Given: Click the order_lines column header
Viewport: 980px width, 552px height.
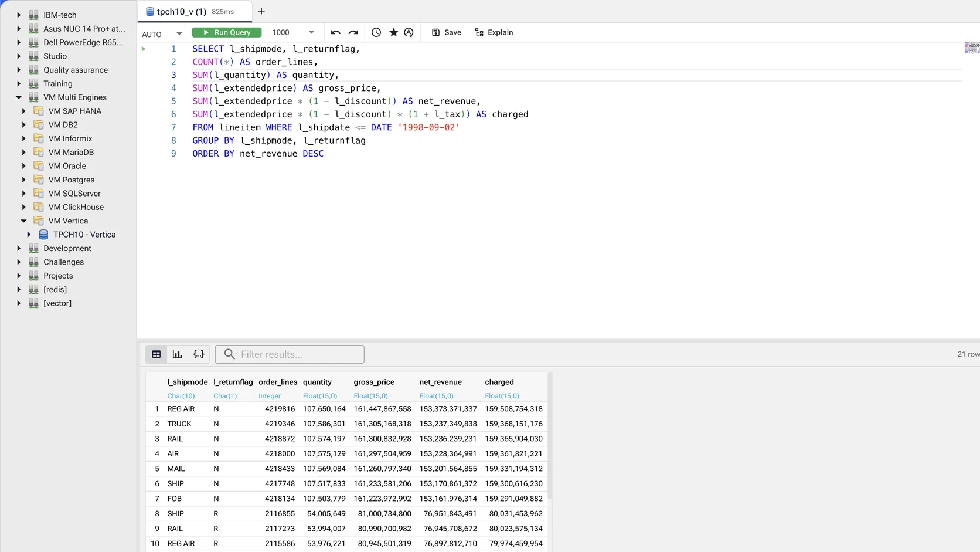Looking at the screenshot, I should coord(278,382).
